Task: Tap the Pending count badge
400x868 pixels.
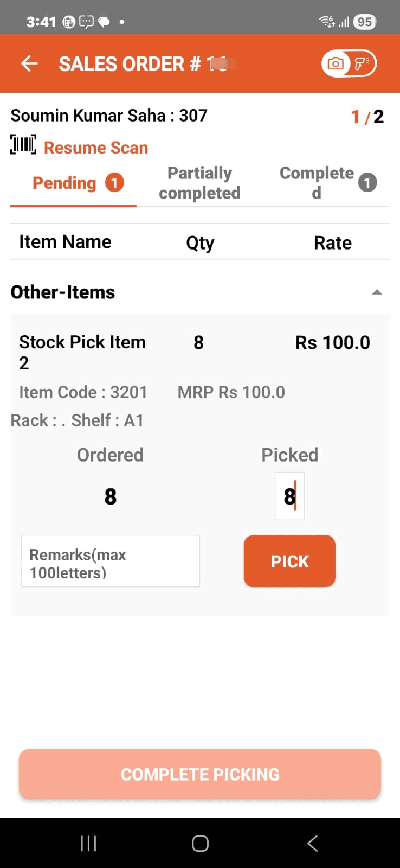Action: coord(114,183)
